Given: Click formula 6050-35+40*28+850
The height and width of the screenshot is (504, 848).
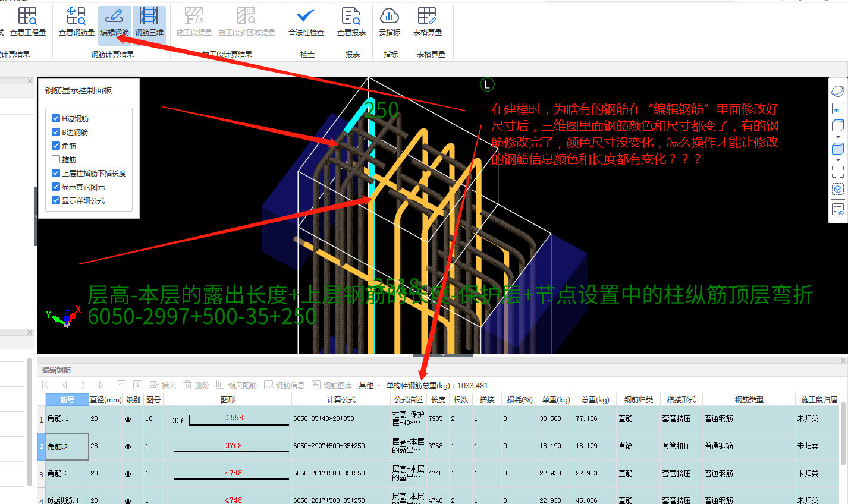Looking at the screenshot, I should click(x=324, y=418).
